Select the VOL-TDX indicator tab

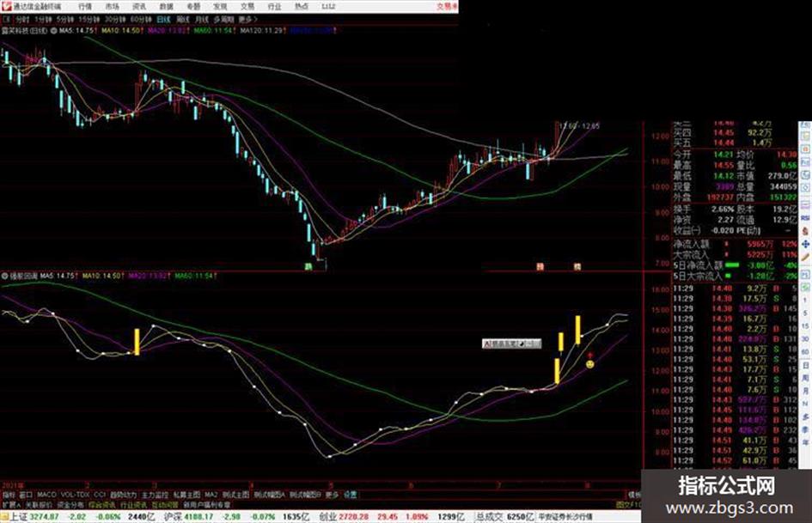[76, 495]
